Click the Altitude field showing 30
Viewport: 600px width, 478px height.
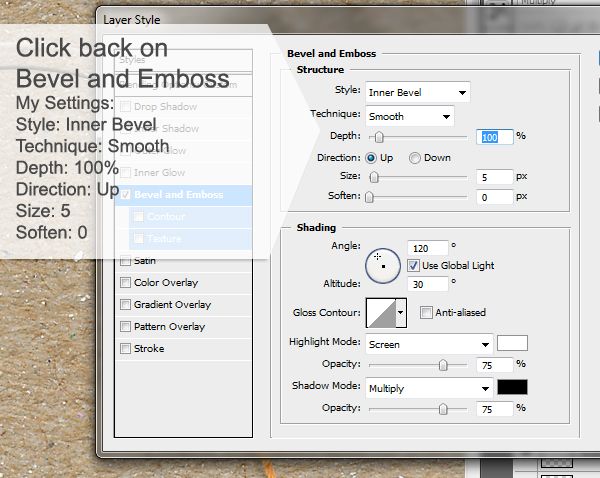point(427,284)
